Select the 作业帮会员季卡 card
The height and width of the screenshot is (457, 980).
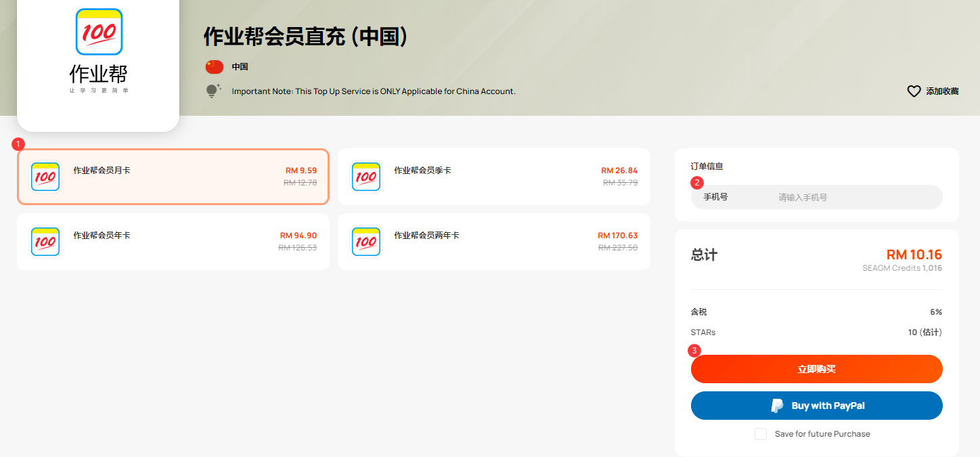coord(494,177)
